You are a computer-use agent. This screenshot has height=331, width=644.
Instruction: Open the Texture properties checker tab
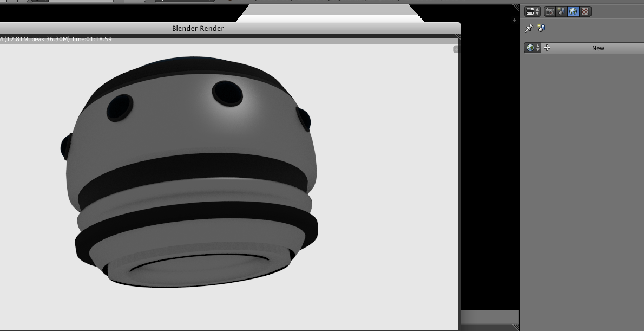click(585, 11)
